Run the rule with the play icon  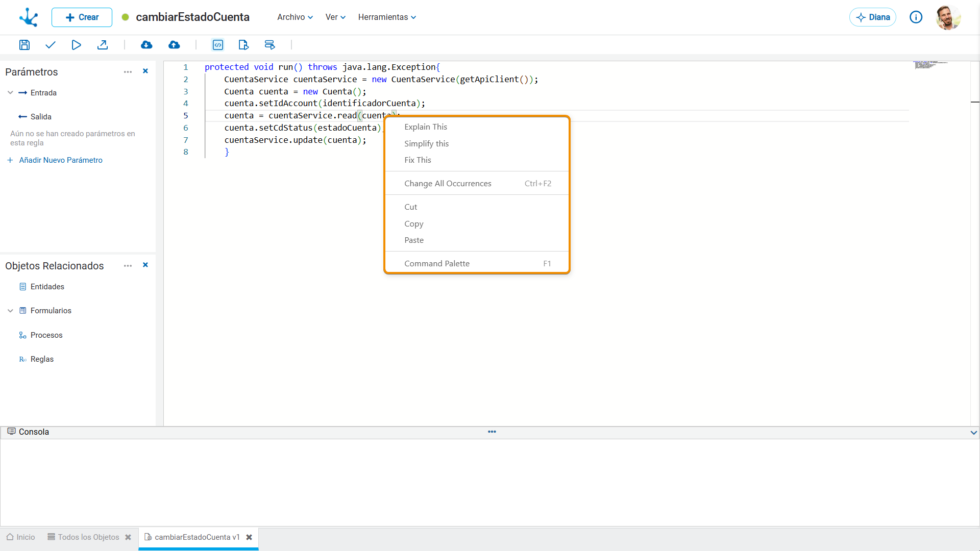click(x=76, y=45)
